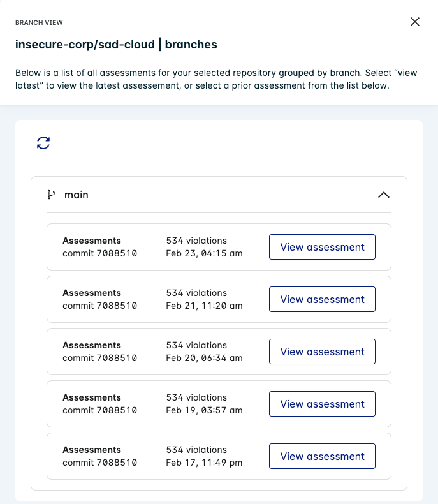The width and height of the screenshot is (438, 504).
Task: Click the BRANCH VIEW header label
Action: tap(39, 22)
